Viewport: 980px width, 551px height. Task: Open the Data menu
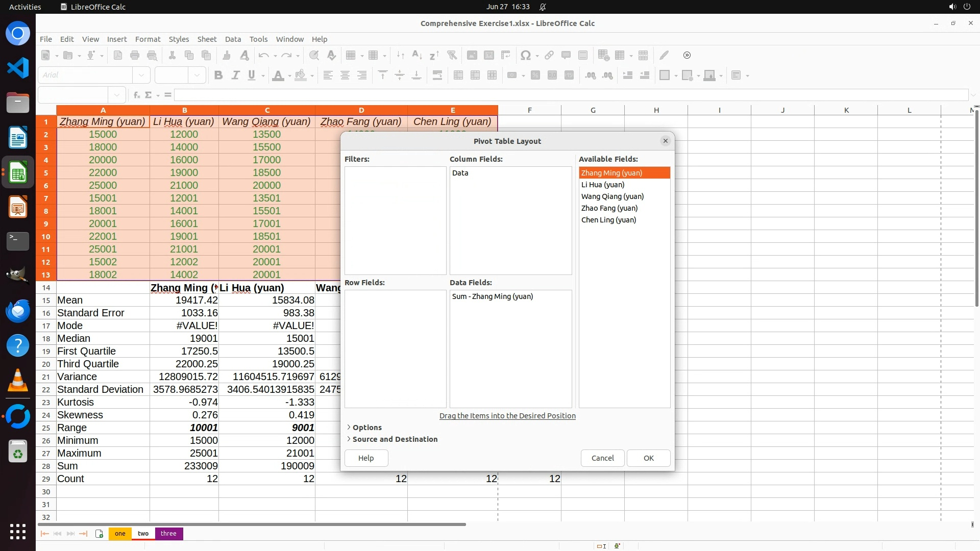[x=233, y=39]
